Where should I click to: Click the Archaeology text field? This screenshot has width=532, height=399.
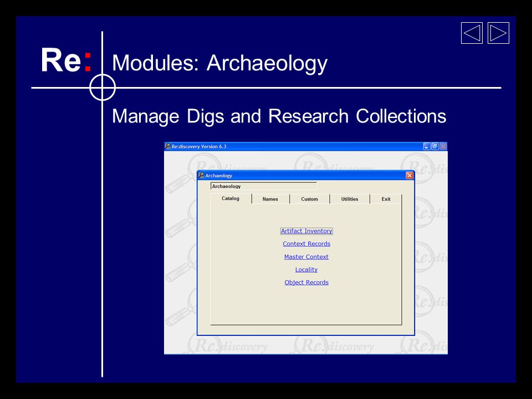(264, 186)
